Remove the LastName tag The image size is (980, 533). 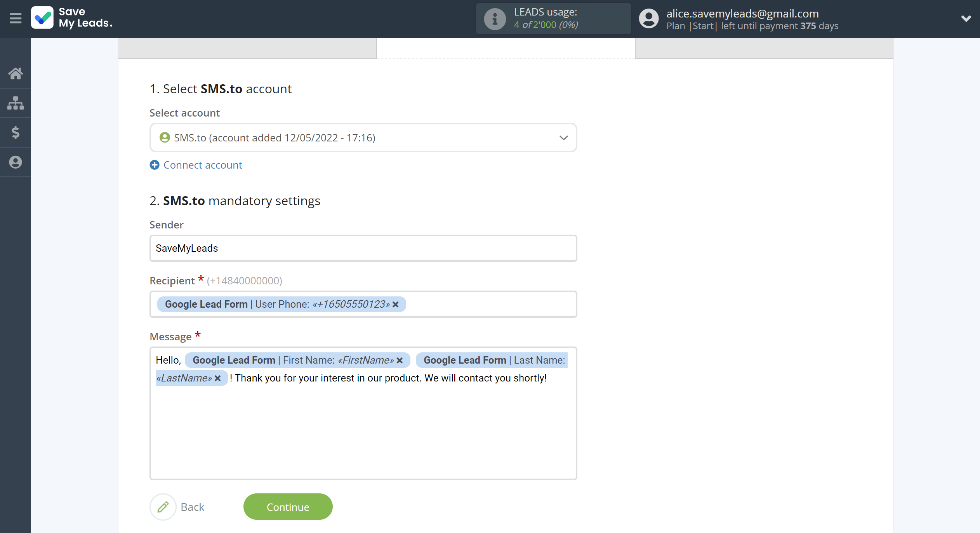click(218, 378)
